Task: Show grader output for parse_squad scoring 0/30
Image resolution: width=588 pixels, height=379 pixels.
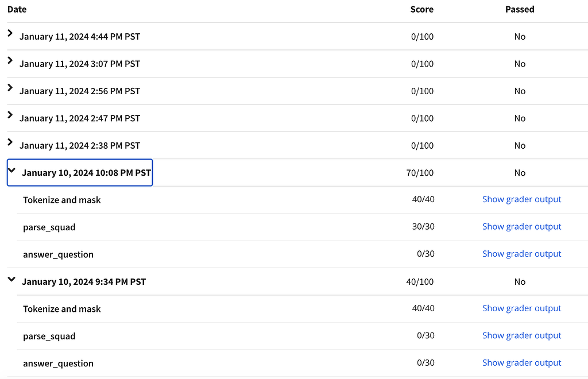Action: pos(521,335)
